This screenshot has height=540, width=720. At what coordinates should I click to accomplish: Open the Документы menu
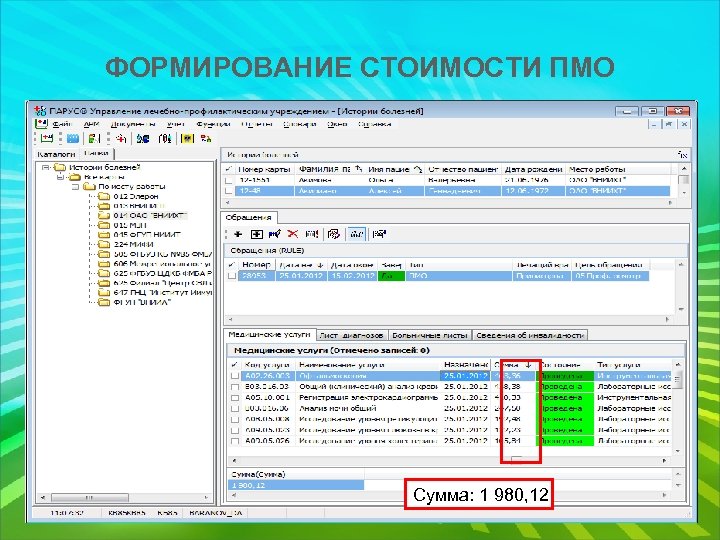point(133,124)
